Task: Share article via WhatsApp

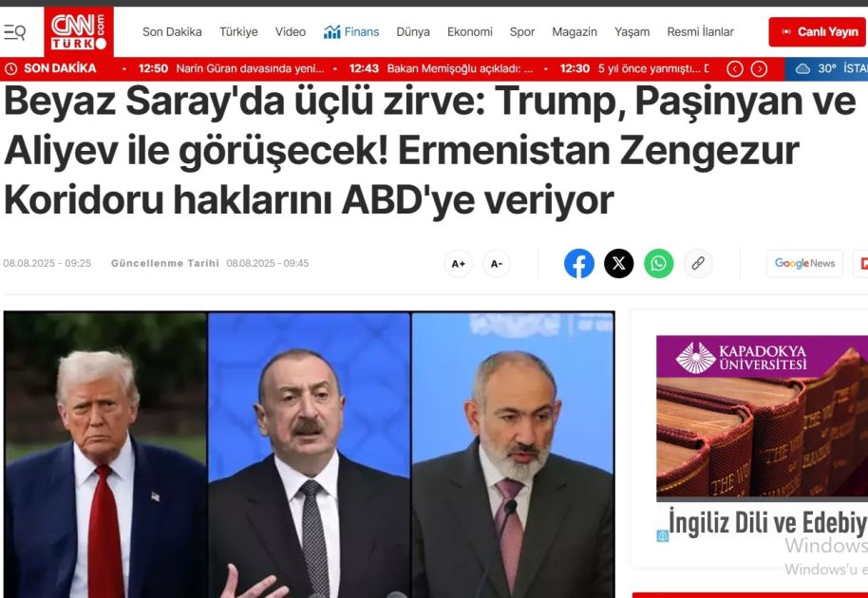Action: 659,263
